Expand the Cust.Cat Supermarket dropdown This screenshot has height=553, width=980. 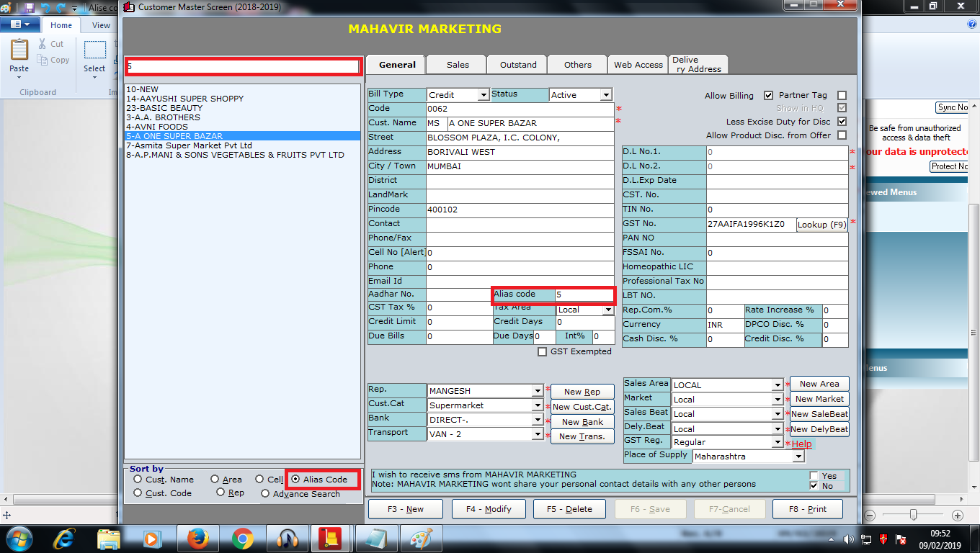click(538, 406)
